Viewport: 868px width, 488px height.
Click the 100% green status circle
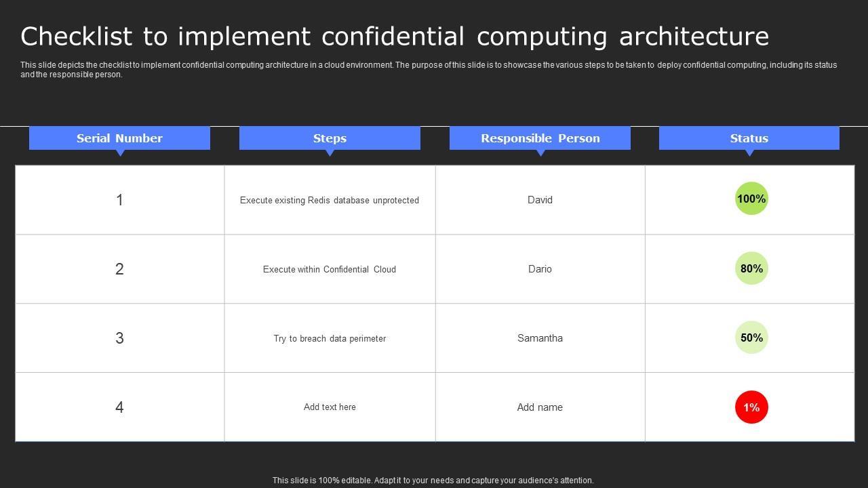coord(751,199)
